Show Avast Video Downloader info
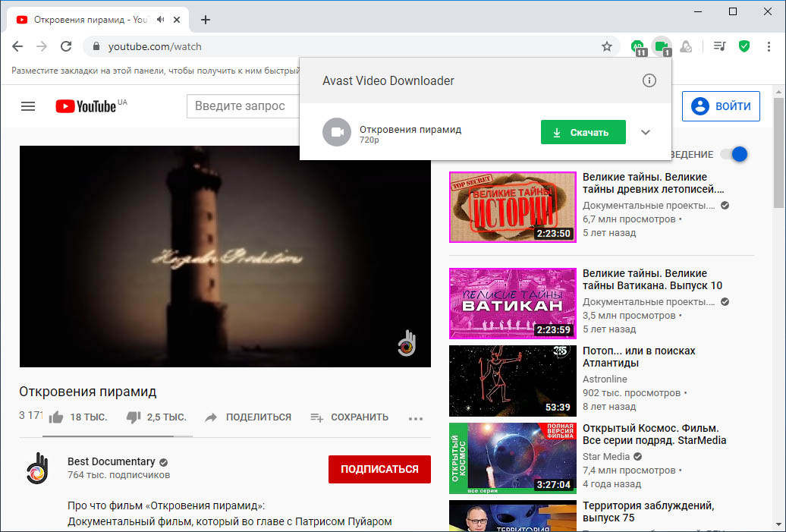 (x=649, y=80)
